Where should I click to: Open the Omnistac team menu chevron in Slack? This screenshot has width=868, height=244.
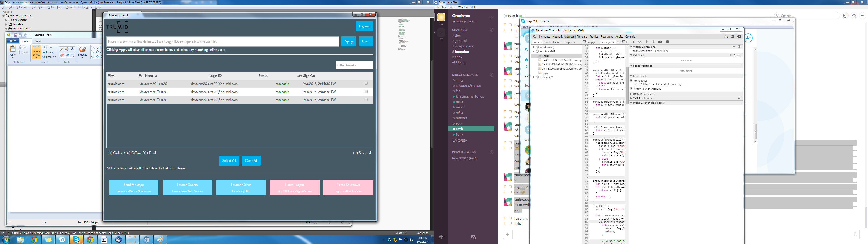491,17
